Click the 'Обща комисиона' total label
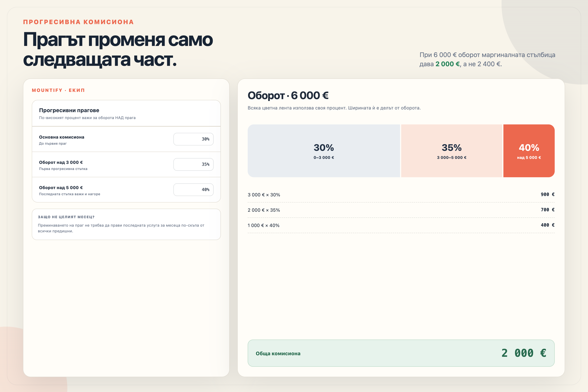 (x=278, y=353)
